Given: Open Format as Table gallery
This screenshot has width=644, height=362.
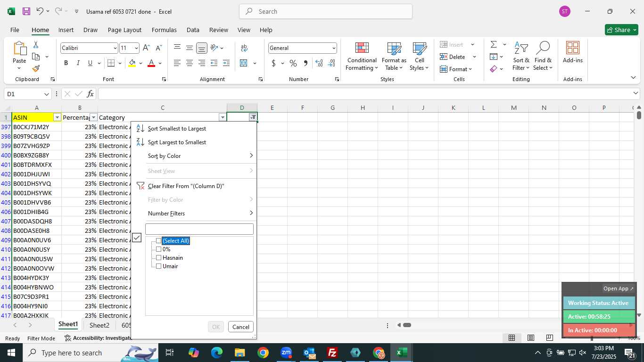Looking at the screenshot, I should [394, 56].
